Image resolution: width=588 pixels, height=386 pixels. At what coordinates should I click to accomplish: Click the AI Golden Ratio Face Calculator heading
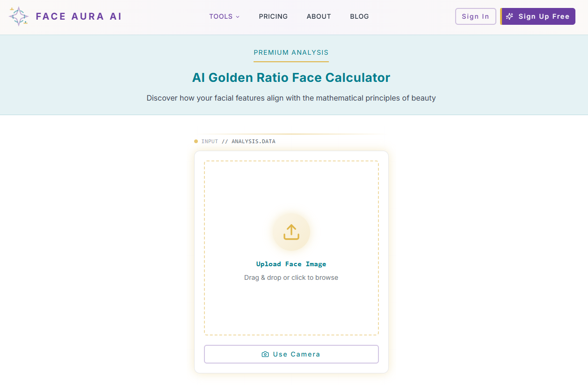click(x=291, y=77)
